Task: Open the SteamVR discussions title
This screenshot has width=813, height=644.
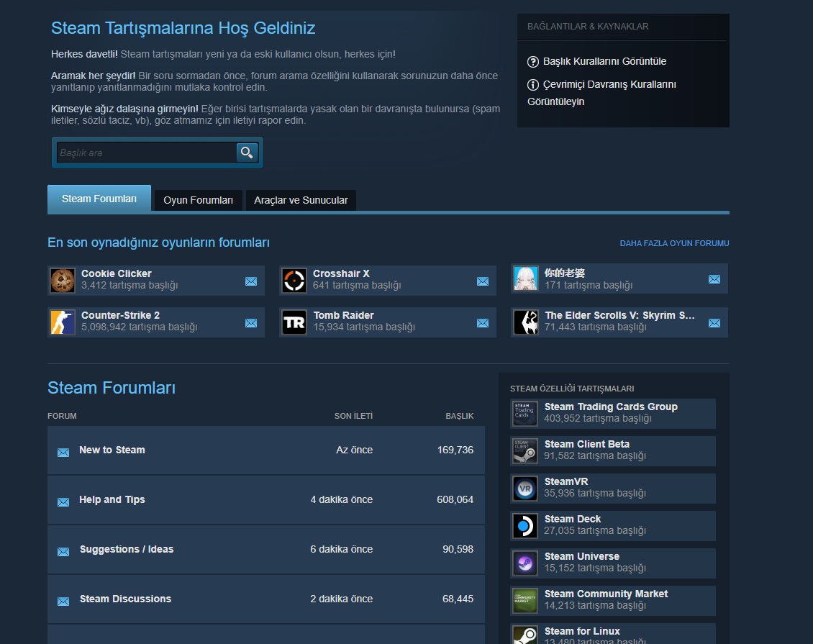Action: (x=566, y=481)
